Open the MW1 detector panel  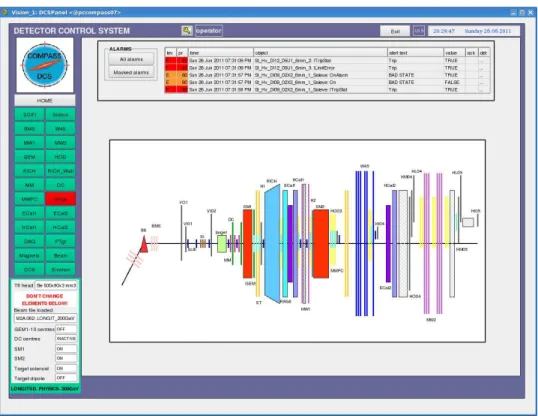(30, 143)
